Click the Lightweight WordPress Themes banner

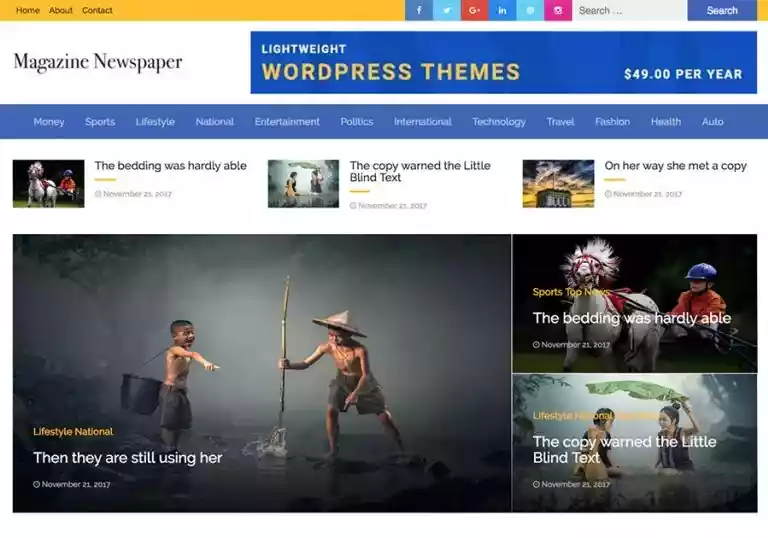pos(504,62)
